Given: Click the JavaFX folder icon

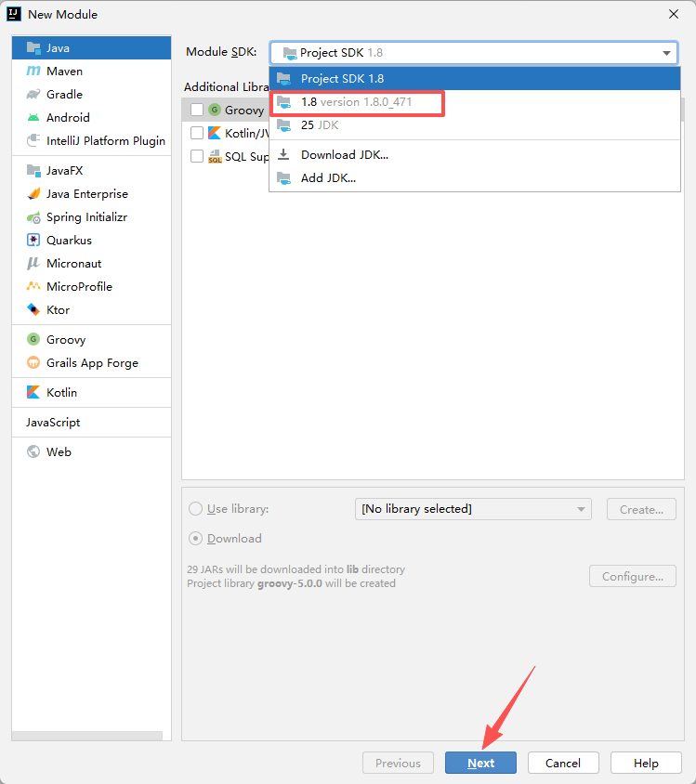Looking at the screenshot, I should point(33,171).
